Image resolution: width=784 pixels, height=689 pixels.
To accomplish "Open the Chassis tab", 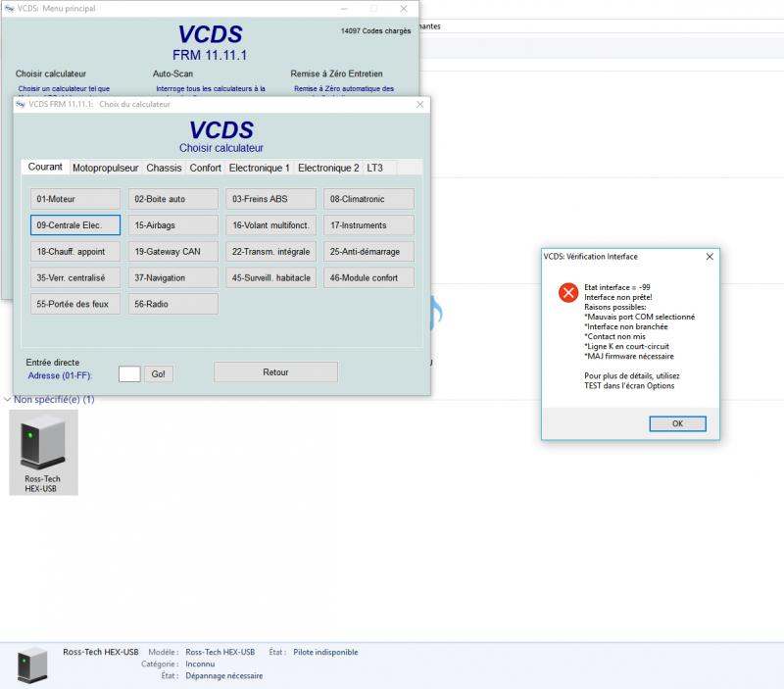I will [164, 168].
